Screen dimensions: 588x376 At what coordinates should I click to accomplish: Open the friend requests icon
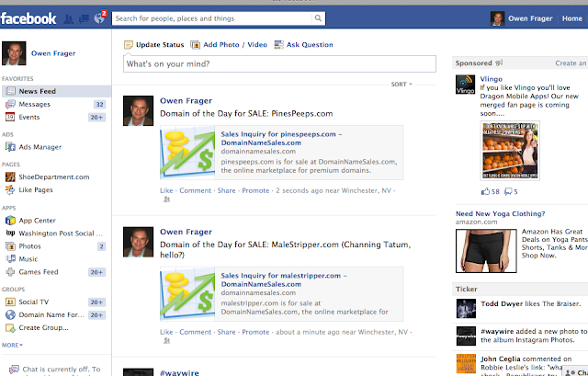click(69, 18)
